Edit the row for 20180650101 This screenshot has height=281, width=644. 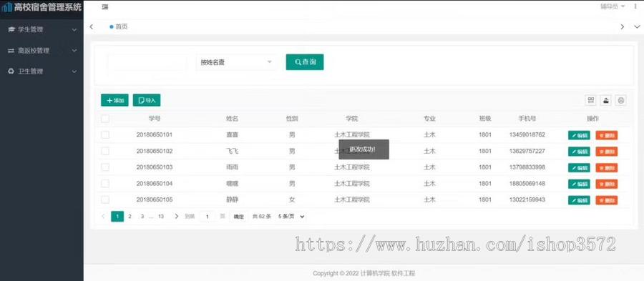[x=579, y=135]
